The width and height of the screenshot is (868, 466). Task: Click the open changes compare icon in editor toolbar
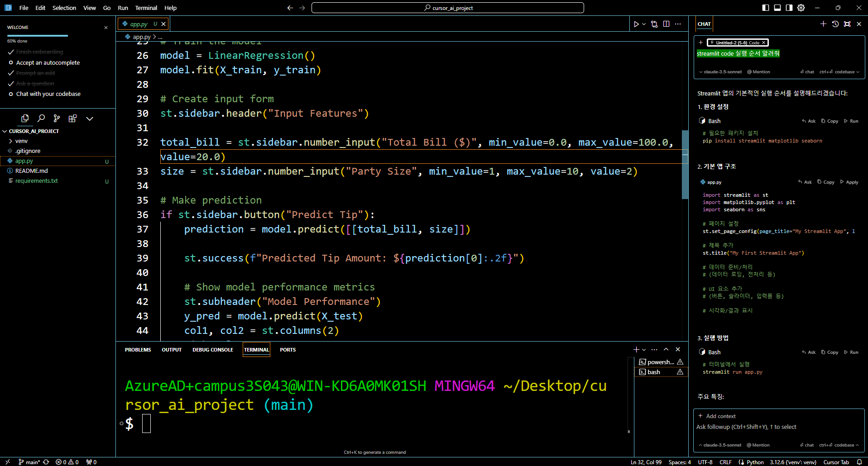click(x=654, y=24)
